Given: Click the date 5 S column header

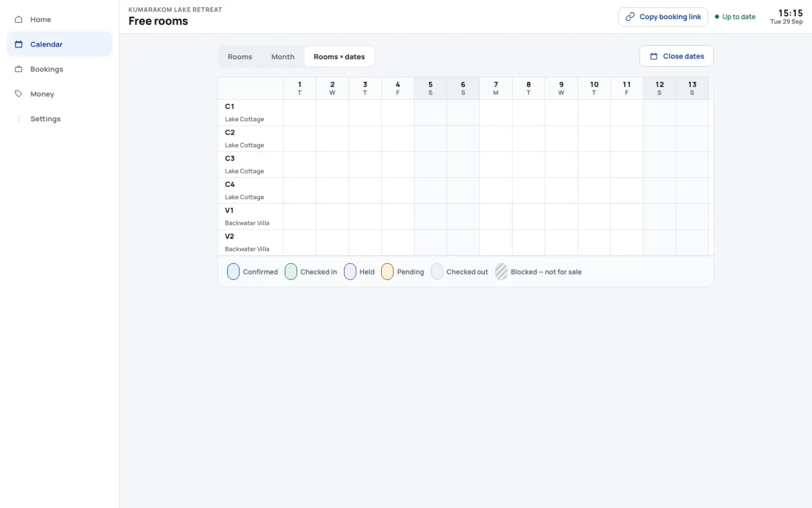Looking at the screenshot, I should [x=430, y=88].
